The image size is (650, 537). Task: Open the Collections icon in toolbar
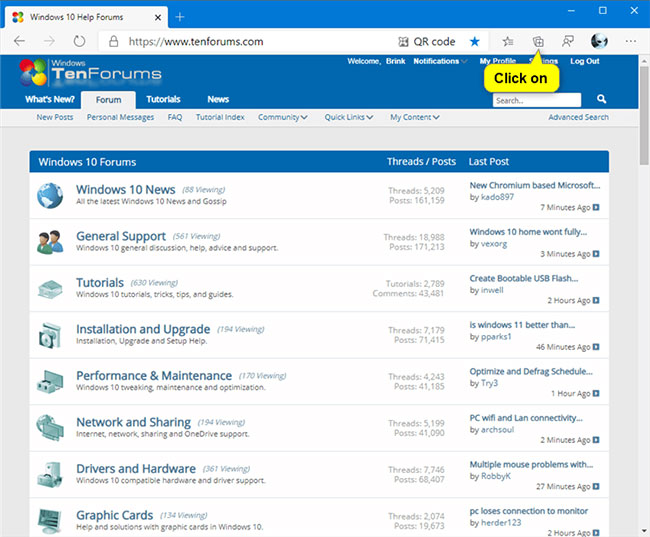point(538,41)
